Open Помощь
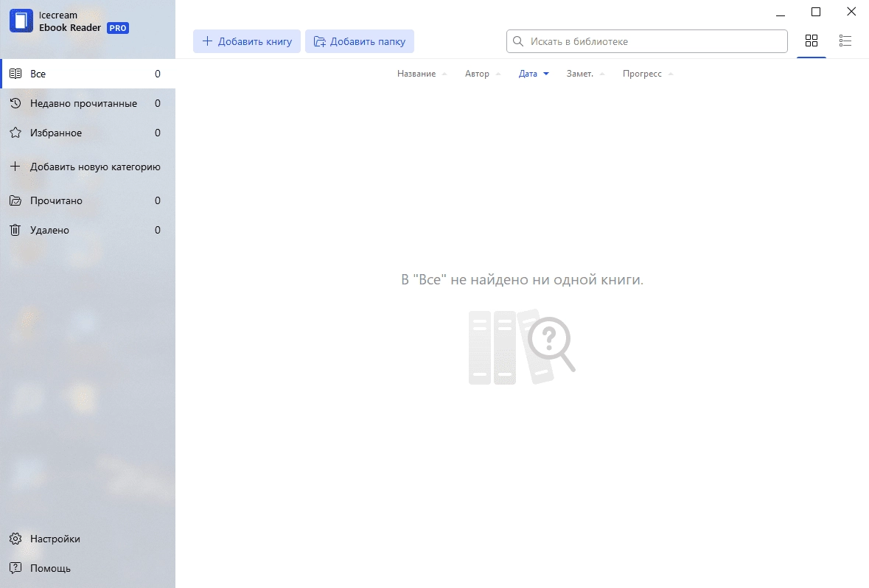This screenshot has height=588, width=869. (x=88, y=568)
